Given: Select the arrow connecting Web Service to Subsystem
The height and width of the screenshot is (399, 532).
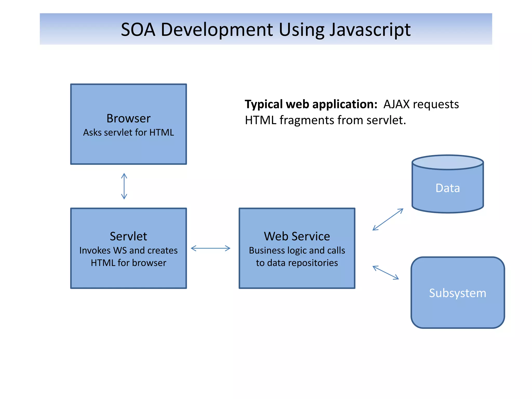Looking at the screenshot, I should pyautogui.click(x=386, y=272).
